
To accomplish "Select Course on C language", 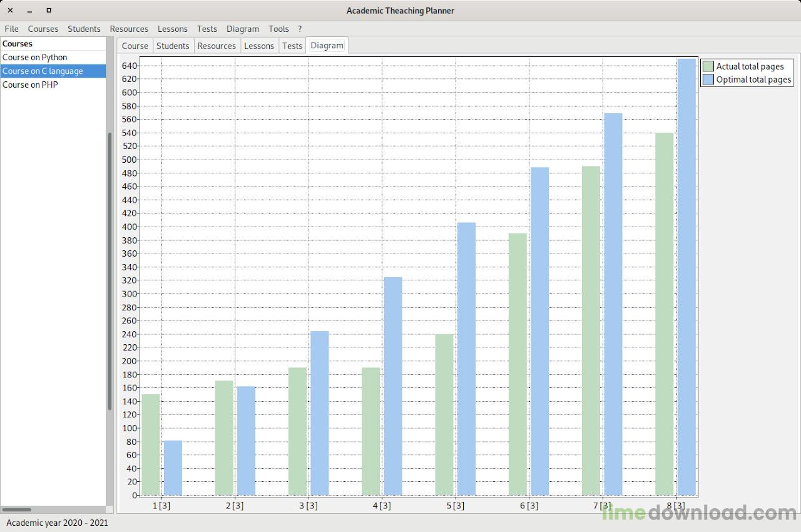I will 53,71.
